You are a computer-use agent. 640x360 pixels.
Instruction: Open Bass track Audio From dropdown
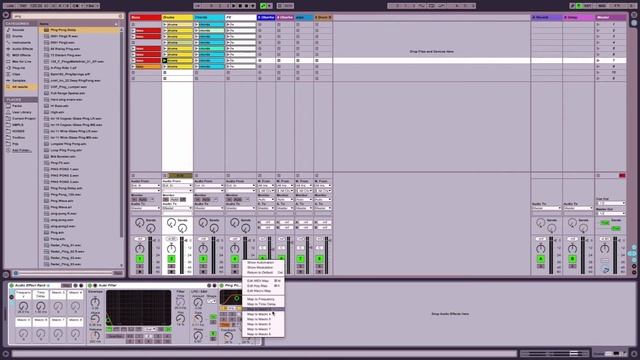click(146, 186)
